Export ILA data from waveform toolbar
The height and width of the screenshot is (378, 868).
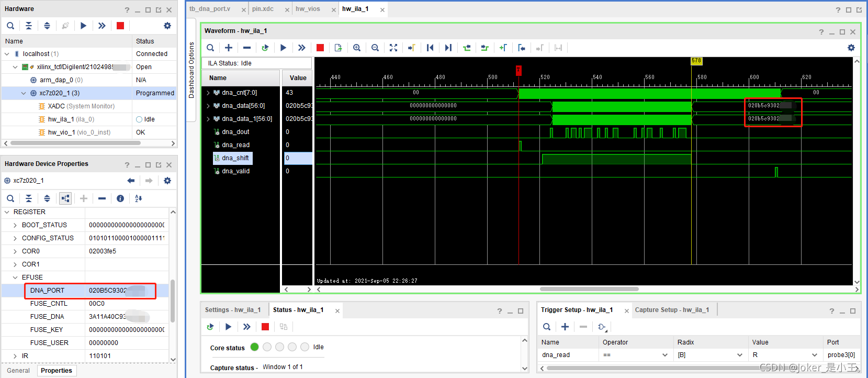tap(339, 48)
